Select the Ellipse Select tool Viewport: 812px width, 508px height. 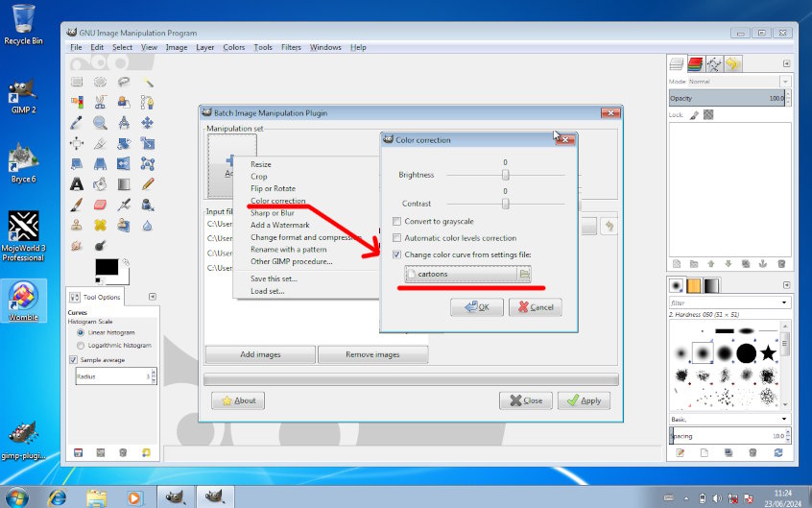pos(100,82)
